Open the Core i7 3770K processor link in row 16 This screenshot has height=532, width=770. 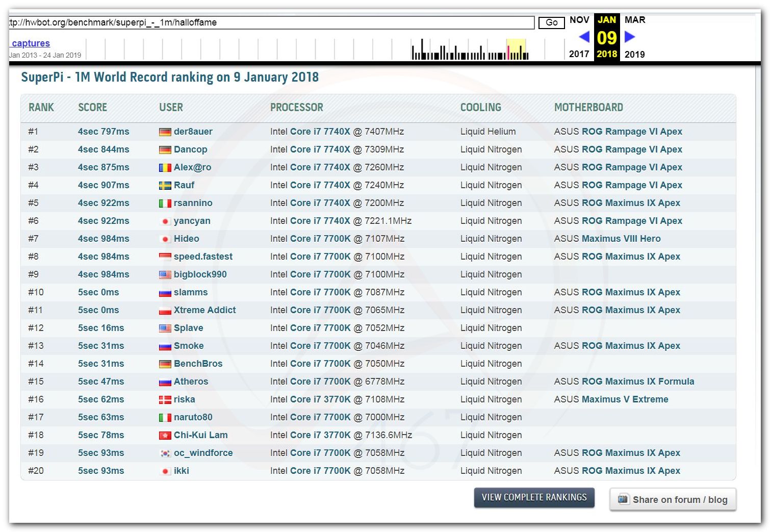coord(320,399)
